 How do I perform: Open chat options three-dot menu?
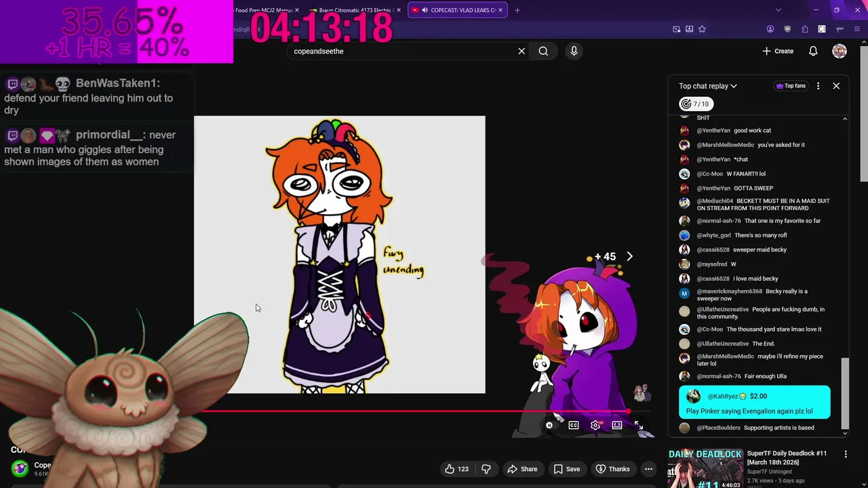click(818, 86)
